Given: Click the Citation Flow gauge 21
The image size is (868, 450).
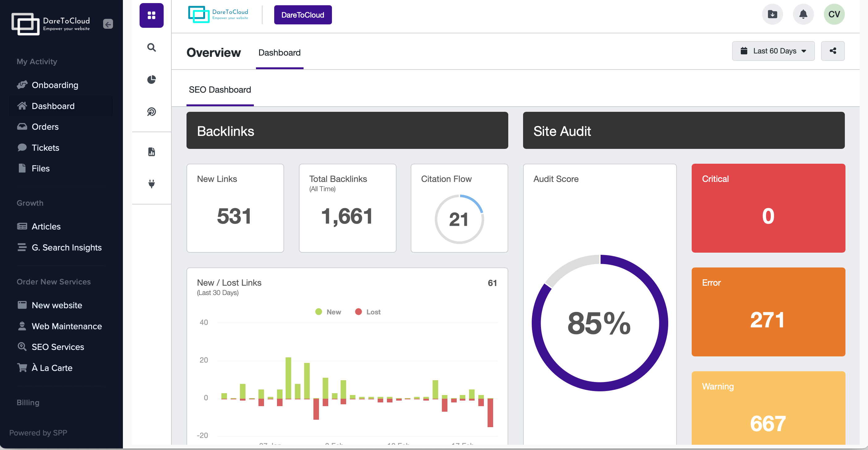Looking at the screenshot, I should pyautogui.click(x=459, y=219).
